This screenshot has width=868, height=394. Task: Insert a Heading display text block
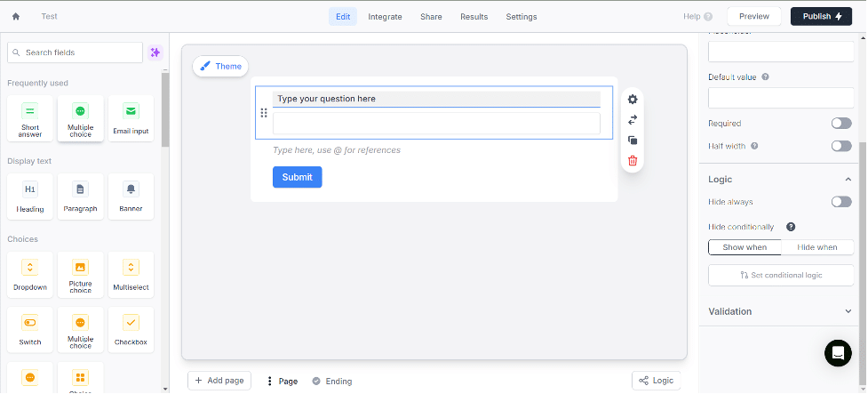coord(30,197)
